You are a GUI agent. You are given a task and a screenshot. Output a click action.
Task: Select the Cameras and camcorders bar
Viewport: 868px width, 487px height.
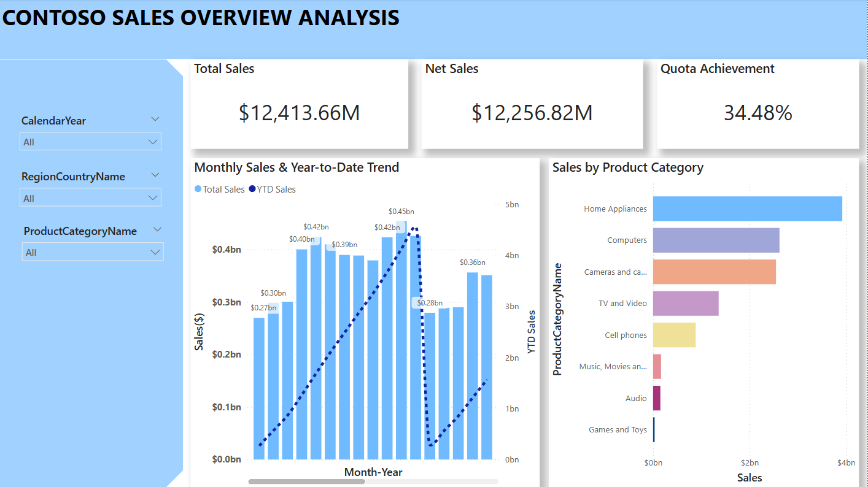pos(714,272)
